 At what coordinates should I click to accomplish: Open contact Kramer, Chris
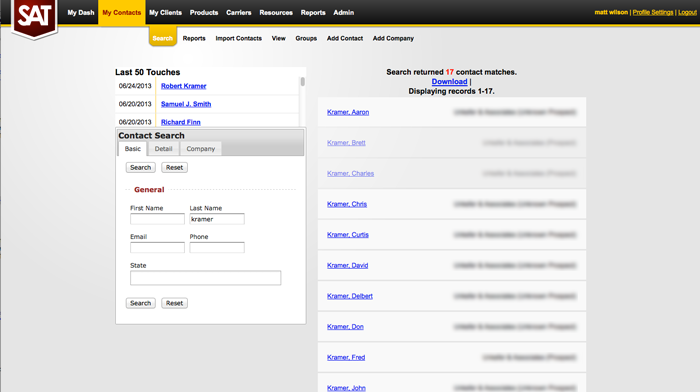347,204
